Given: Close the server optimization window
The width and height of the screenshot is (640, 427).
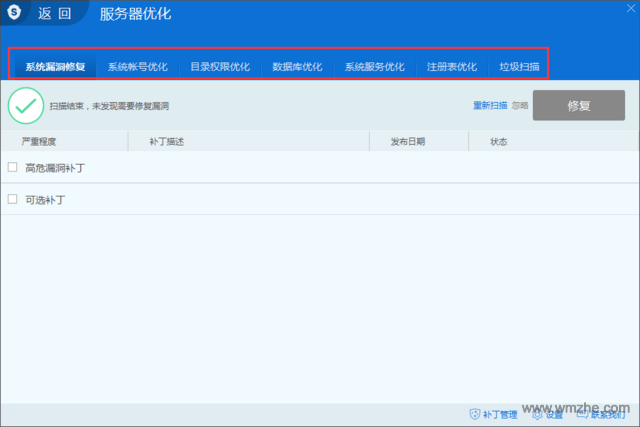Looking at the screenshot, I should 631,8.
